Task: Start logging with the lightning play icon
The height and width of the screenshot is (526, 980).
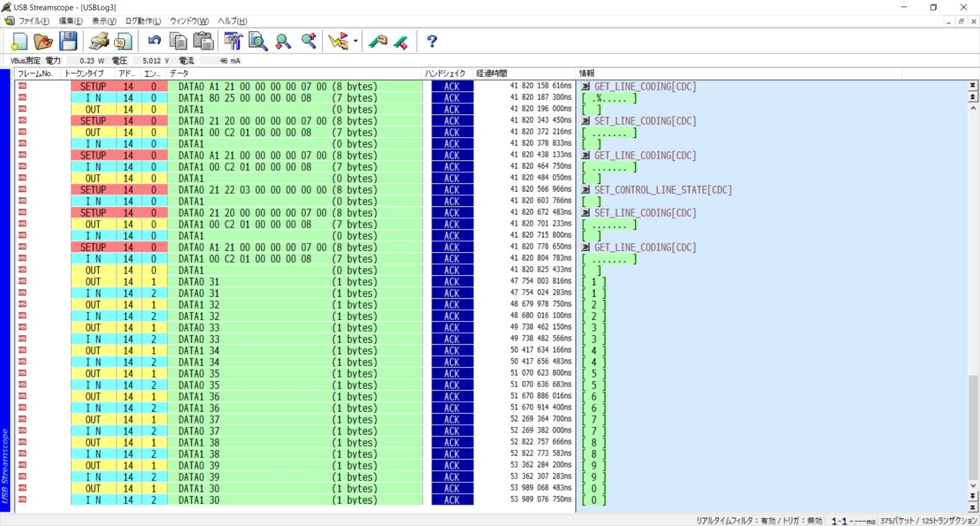Action: pyautogui.click(x=339, y=42)
